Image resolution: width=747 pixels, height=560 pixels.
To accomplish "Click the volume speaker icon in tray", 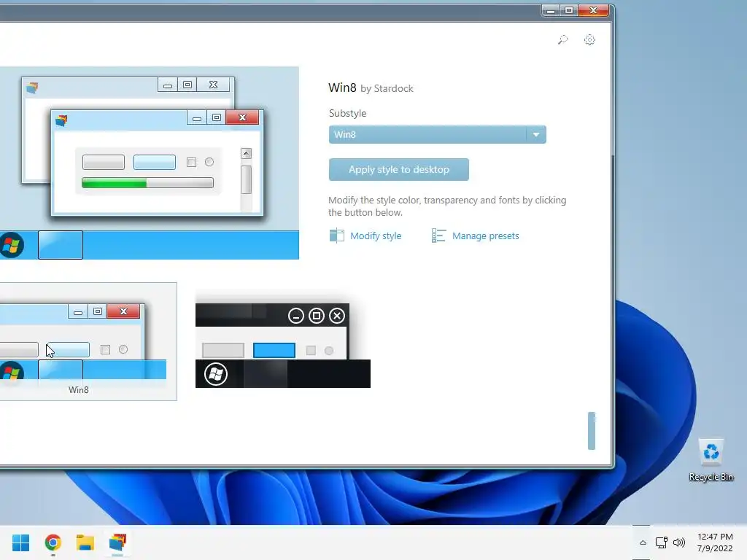I will pyautogui.click(x=679, y=542).
